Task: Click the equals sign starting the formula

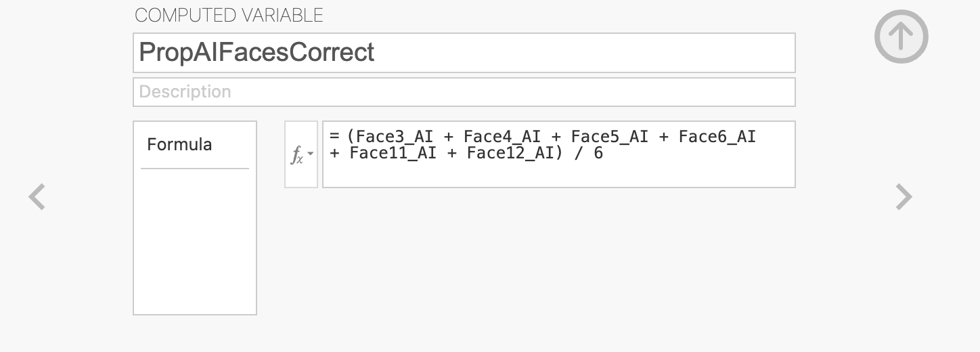Action: click(334, 137)
